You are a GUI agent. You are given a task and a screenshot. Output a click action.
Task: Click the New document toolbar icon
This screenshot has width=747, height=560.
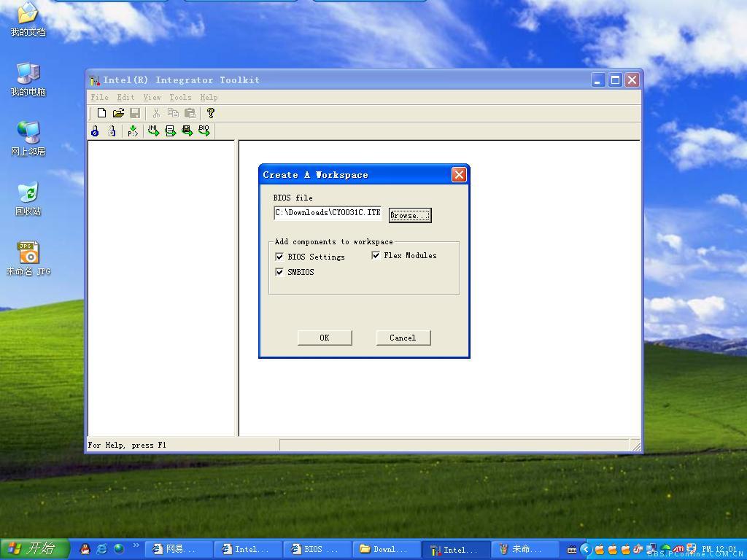pos(101,113)
